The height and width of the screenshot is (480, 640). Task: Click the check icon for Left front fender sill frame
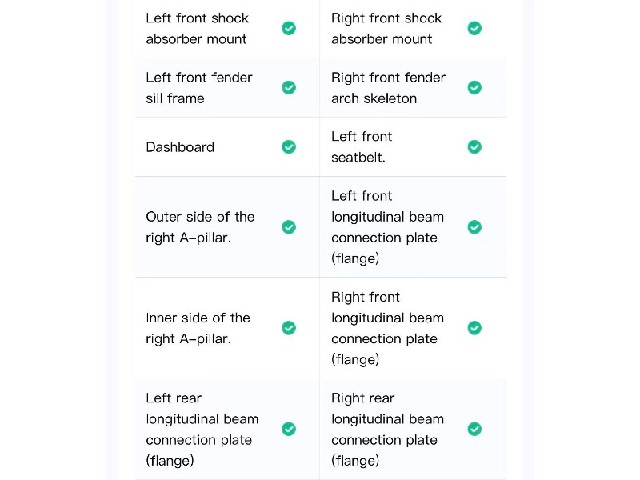coord(289,87)
